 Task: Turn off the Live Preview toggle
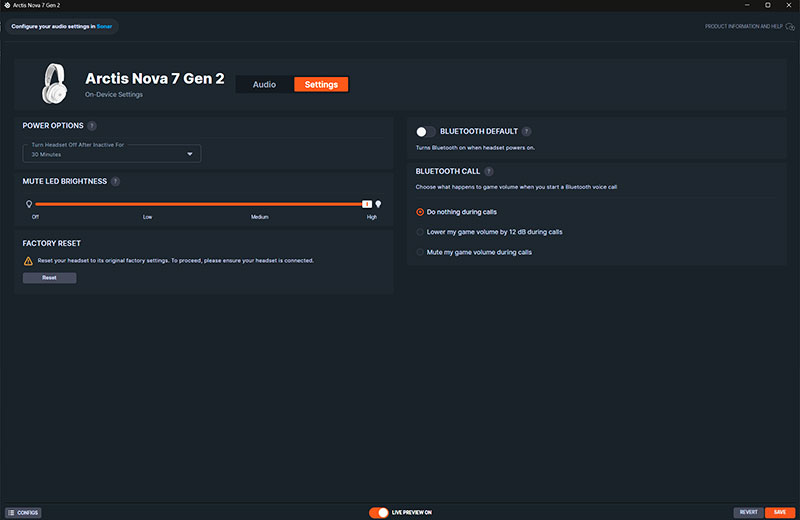point(379,512)
